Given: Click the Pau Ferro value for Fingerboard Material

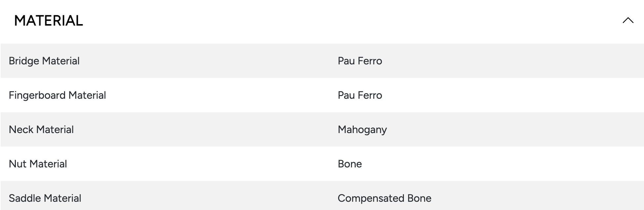Looking at the screenshot, I should (x=360, y=95).
